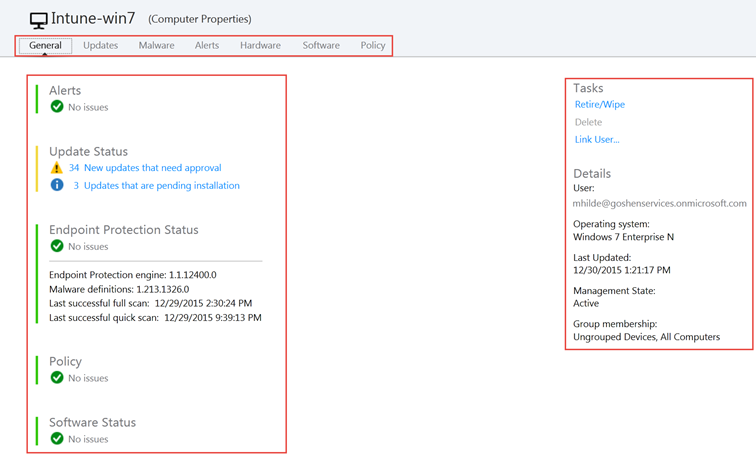Open the Hardware tab
This screenshot has width=756, height=465.
pyautogui.click(x=260, y=45)
